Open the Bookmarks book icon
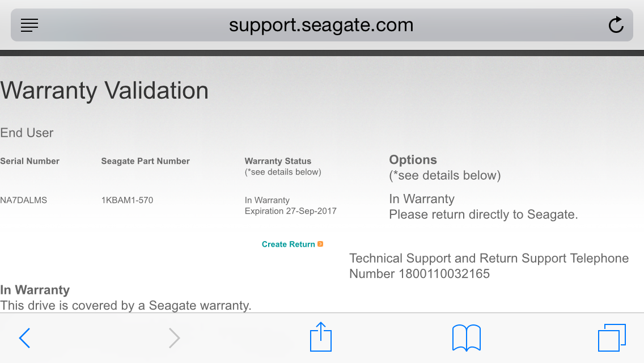 coord(466,337)
